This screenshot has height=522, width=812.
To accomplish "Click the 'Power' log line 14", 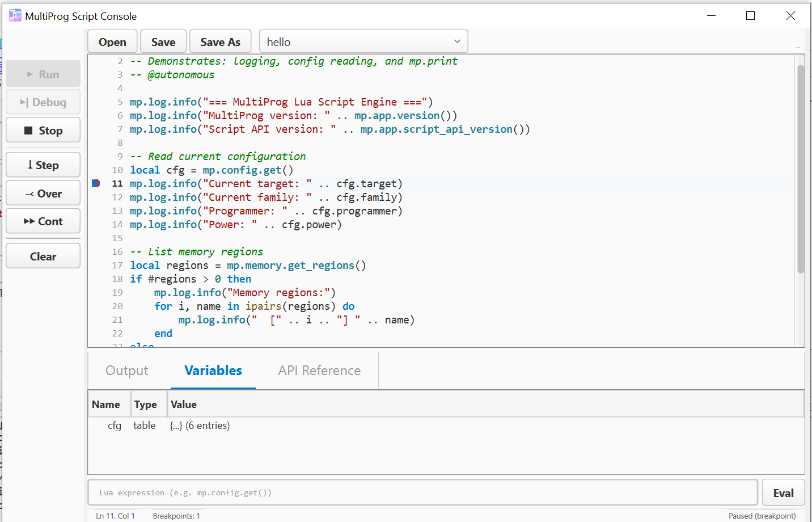I will (236, 224).
